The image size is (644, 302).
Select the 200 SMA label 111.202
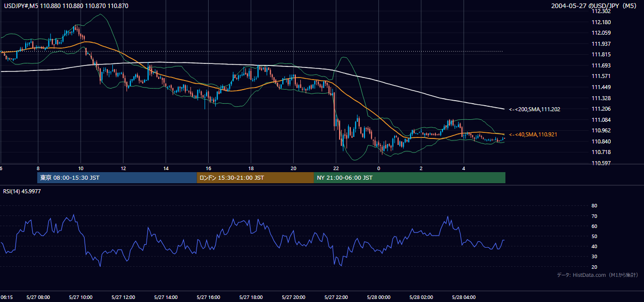(535, 109)
